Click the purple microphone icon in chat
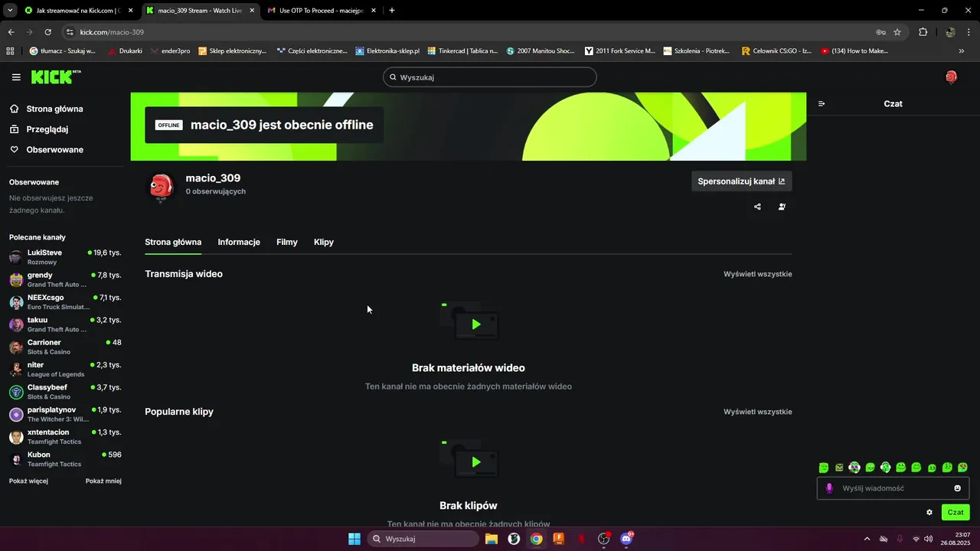The height and width of the screenshot is (551, 980). [829, 488]
